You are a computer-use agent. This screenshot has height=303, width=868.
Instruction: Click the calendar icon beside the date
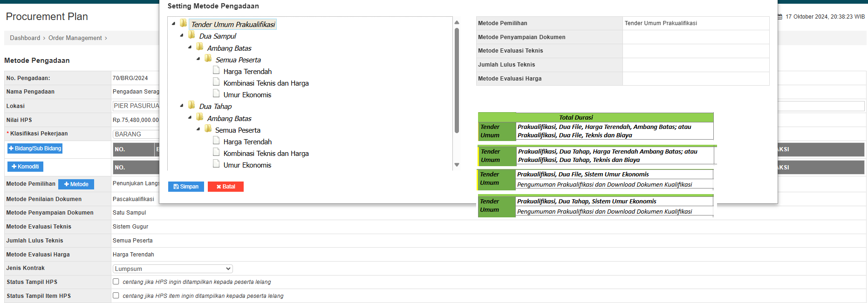pyautogui.click(x=780, y=17)
